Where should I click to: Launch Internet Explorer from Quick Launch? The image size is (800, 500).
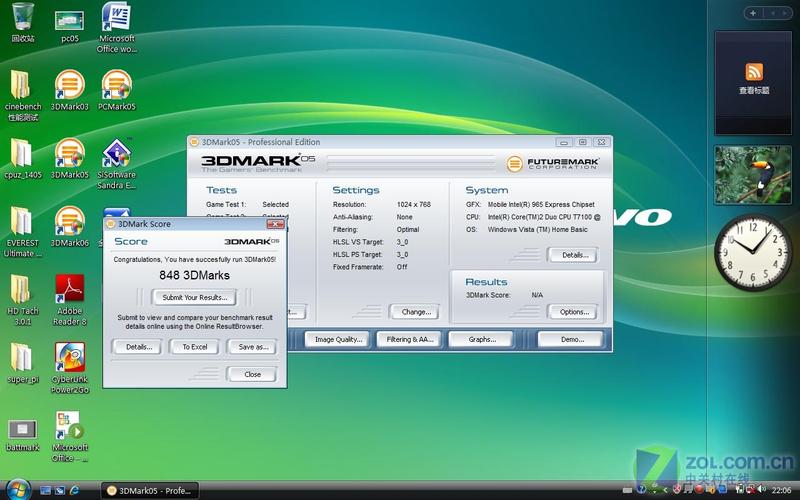(x=74, y=490)
